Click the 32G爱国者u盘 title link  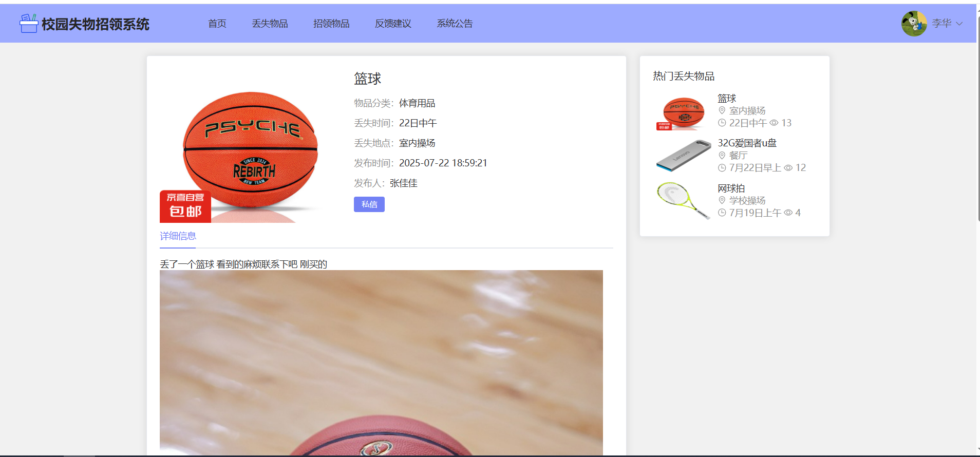[x=747, y=143]
